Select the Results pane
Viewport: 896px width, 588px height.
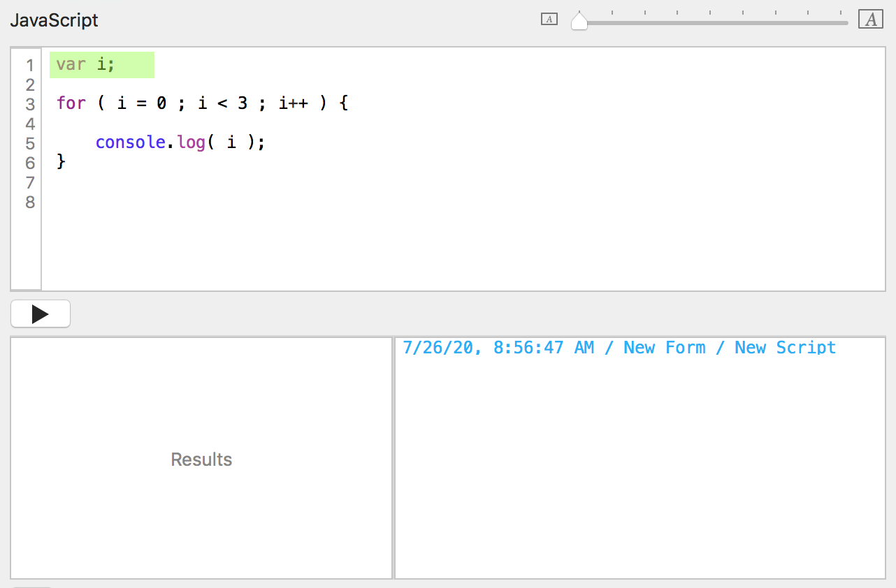tap(201, 459)
